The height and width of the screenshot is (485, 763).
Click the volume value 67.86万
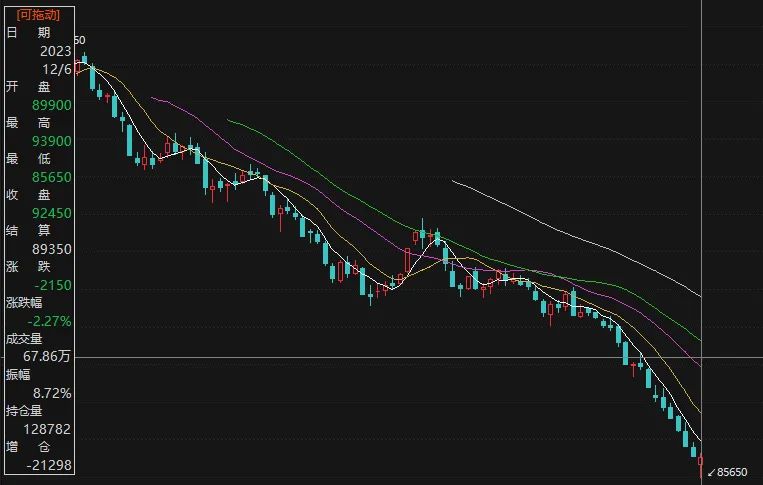47,357
